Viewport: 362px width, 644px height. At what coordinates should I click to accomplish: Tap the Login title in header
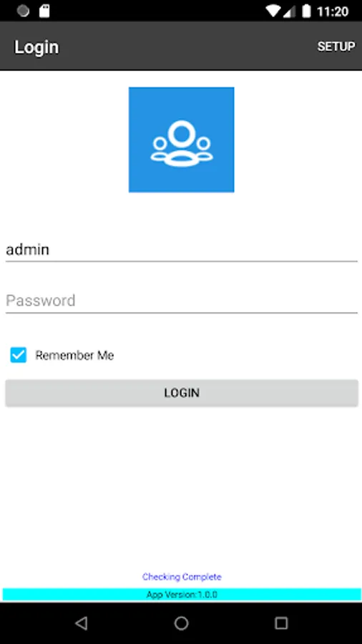pos(36,47)
